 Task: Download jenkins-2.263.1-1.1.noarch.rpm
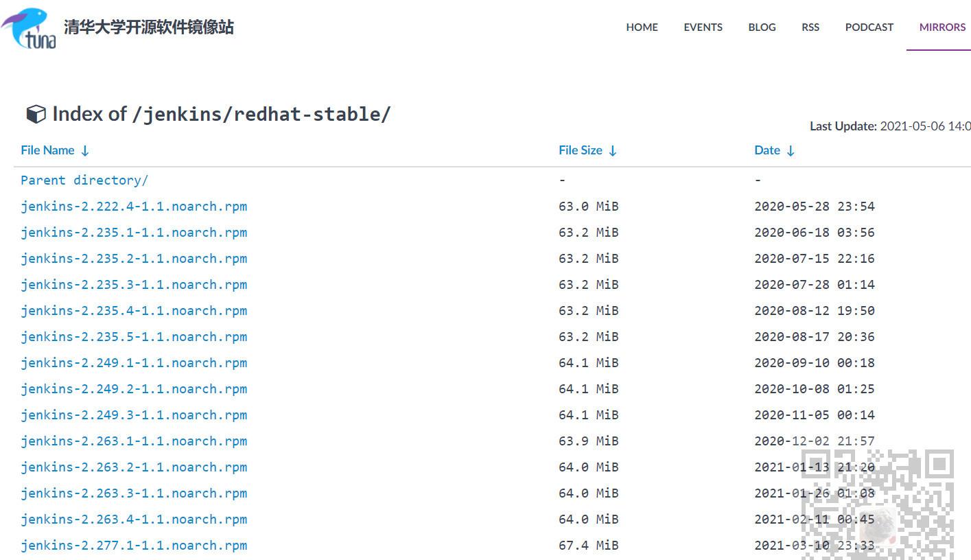pyautogui.click(x=134, y=441)
